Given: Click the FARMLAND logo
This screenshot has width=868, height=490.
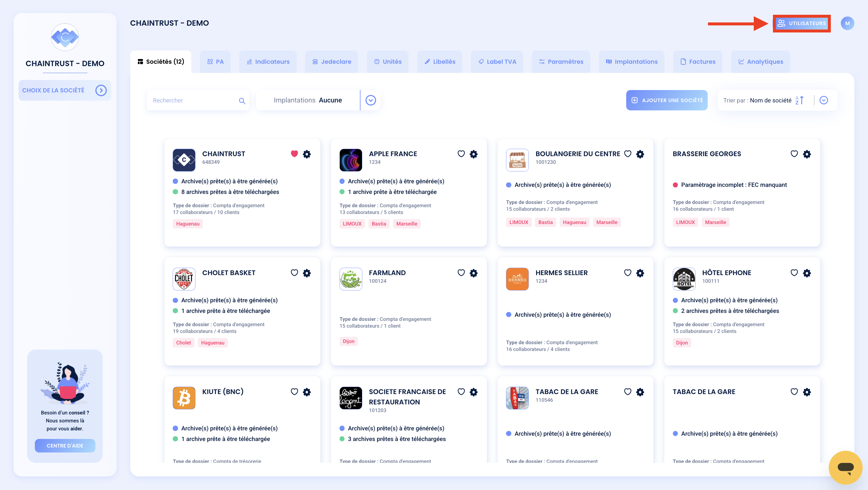Looking at the screenshot, I should [351, 279].
